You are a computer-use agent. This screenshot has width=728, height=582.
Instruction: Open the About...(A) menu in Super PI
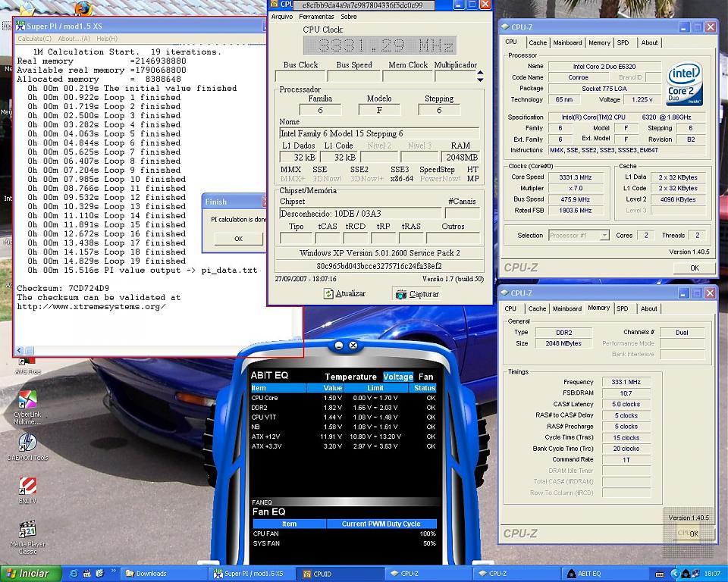pyautogui.click(x=74, y=39)
